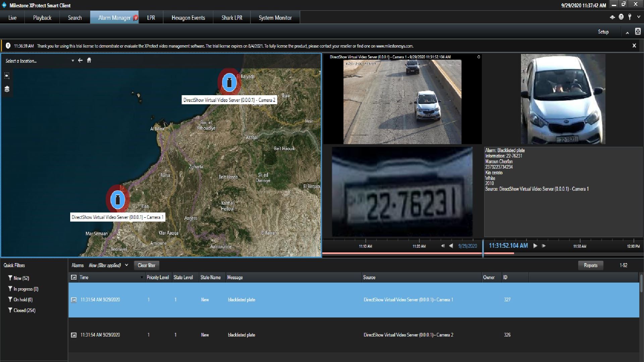Step to next frame in timeline
The image size is (644, 362).
[544, 246]
